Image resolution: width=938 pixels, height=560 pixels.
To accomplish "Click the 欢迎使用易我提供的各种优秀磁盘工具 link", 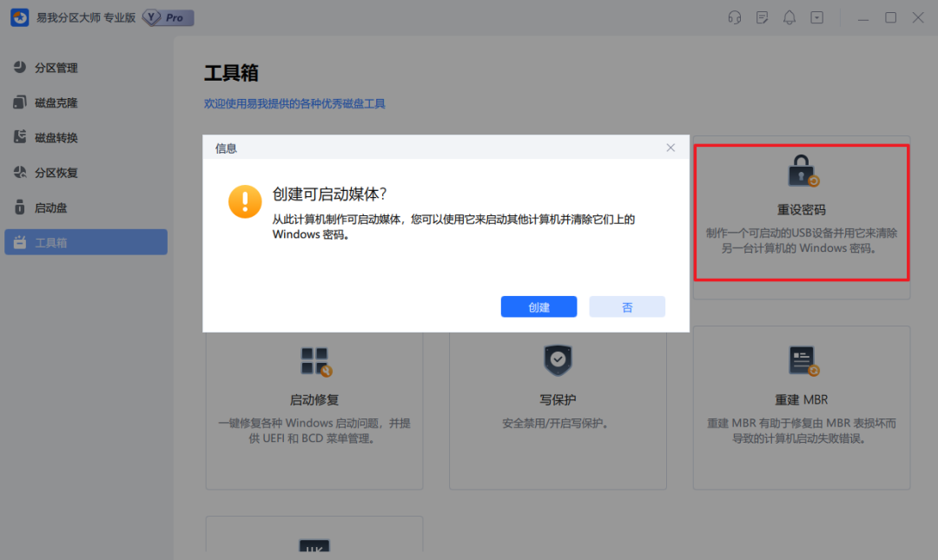I will point(294,103).
